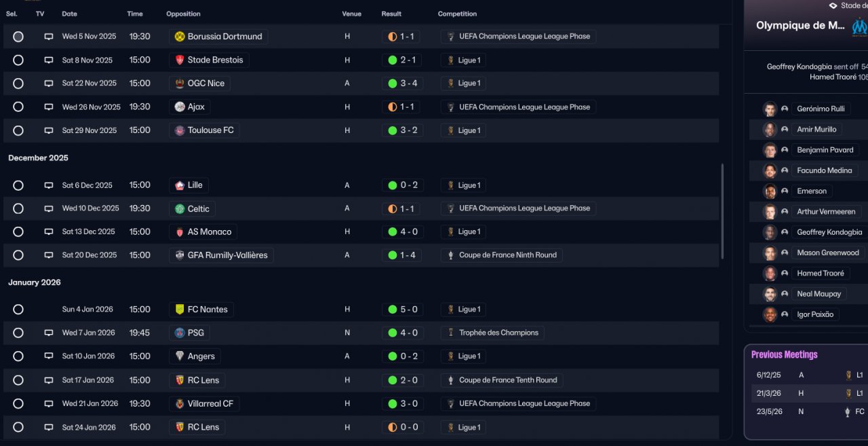The width and height of the screenshot is (868, 446).
Task: Click Gerónimo Rulli's face portrait
Action: [770, 109]
